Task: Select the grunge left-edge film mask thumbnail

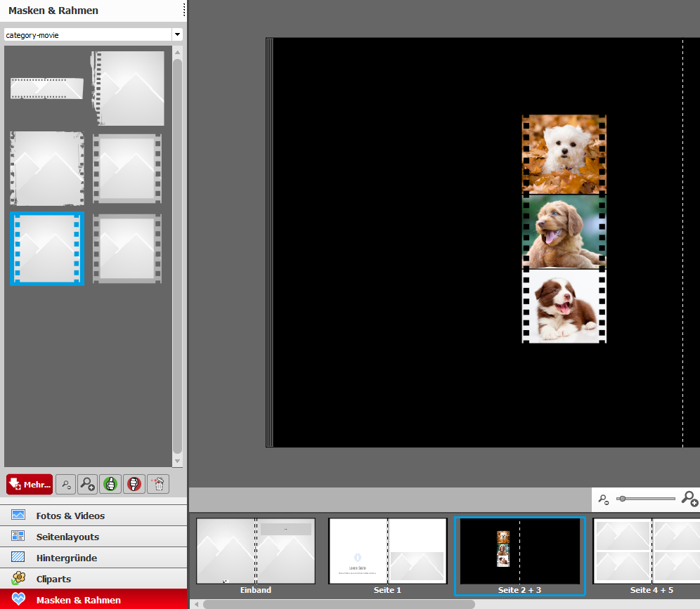Action: tap(128, 89)
